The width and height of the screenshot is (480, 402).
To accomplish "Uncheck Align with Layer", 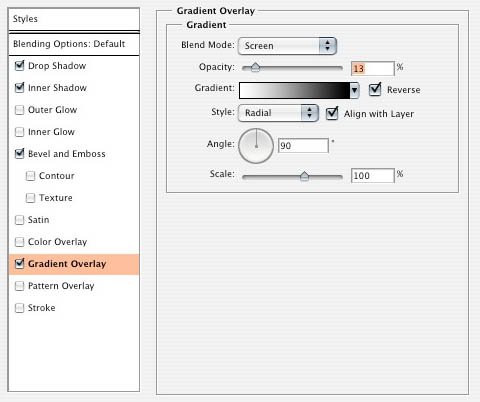I will tap(332, 113).
